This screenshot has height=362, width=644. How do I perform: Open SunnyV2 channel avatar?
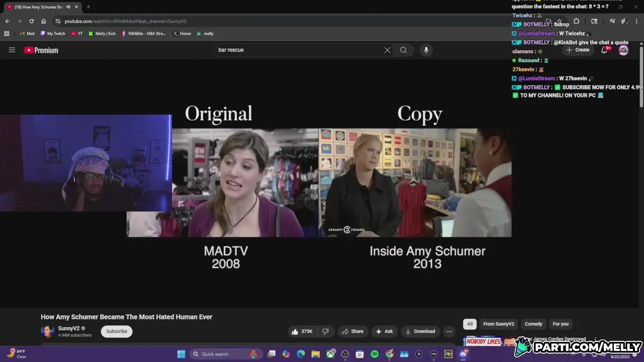(x=47, y=331)
